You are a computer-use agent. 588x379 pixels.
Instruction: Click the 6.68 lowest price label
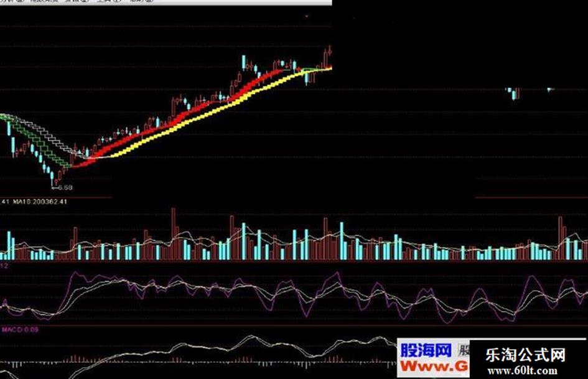point(65,187)
